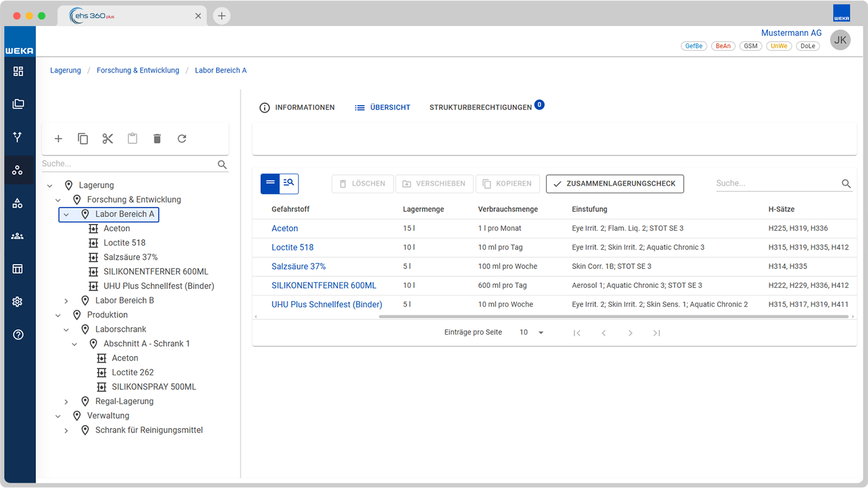868x488 pixels.
Task: Click the ZUSAMMENLAGERUNGSCHECK button
Action: pos(615,184)
